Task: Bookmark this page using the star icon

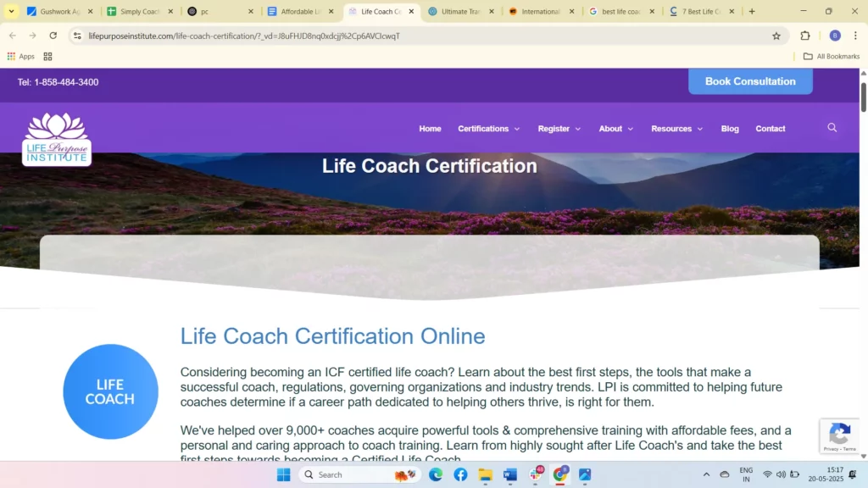Action: point(776,36)
